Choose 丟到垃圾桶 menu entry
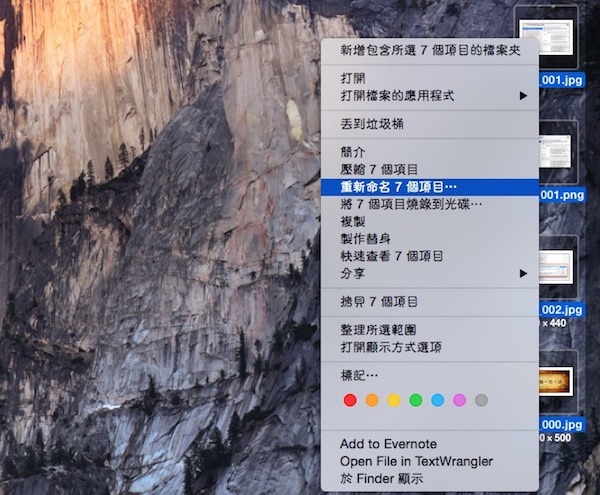Screen dimensions: 600x495 tap(430, 124)
